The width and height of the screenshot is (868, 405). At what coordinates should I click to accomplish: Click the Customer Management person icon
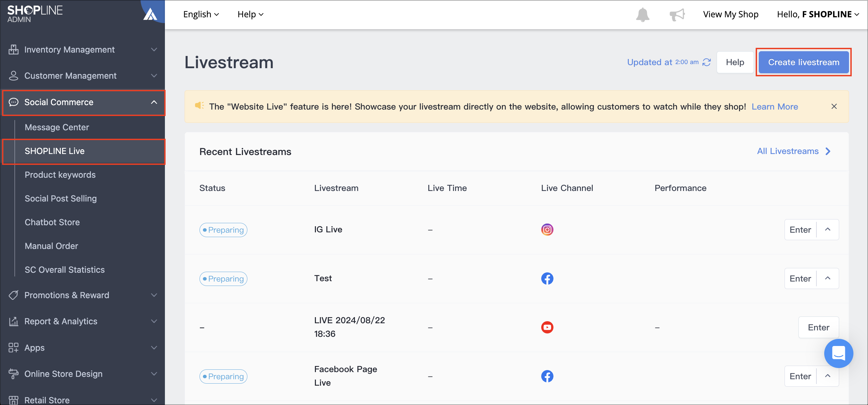coord(14,76)
